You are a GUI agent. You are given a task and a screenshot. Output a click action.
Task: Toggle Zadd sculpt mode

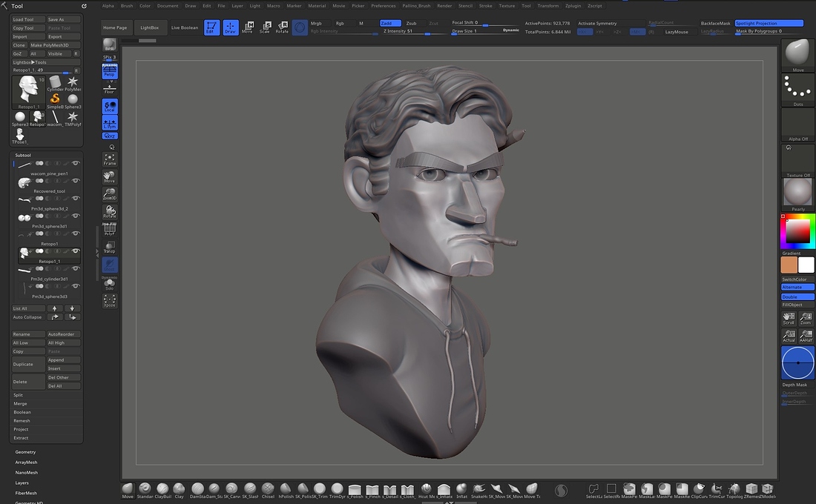point(389,24)
